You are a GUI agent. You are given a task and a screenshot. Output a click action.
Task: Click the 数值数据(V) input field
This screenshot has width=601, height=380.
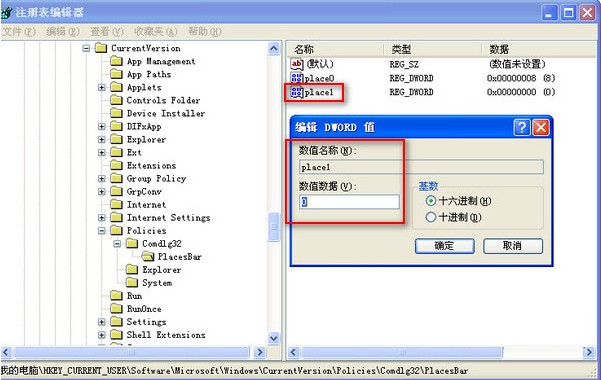click(x=349, y=202)
